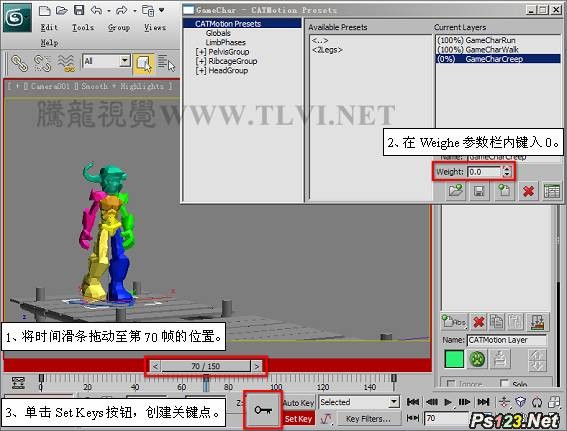Open the green layer color swatch

pyautogui.click(x=454, y=359)
